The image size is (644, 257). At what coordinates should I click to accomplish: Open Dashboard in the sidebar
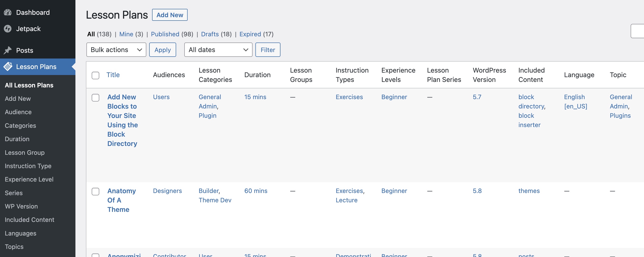tap(38, 12)
